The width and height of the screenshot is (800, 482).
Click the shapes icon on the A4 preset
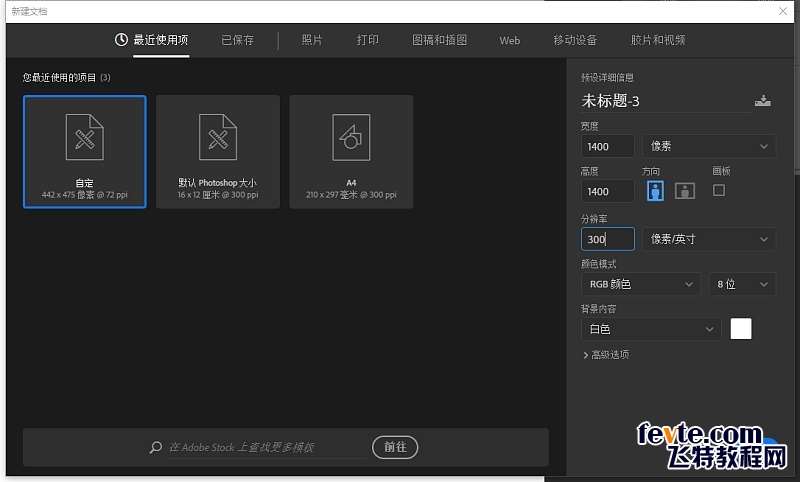(x=351, y=137)
